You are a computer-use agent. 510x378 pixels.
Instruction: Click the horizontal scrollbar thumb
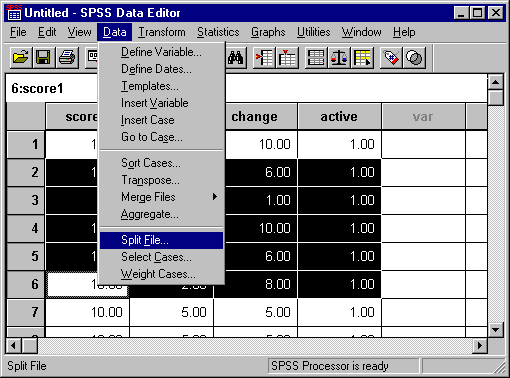click(30, 346)
